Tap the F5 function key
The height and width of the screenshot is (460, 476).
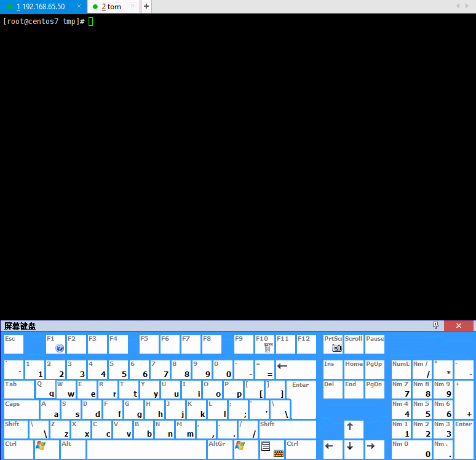149,344
